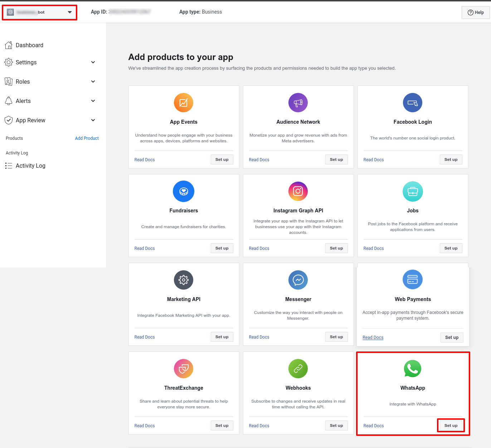Click the Instagram Graph API icon

(298, 191)
